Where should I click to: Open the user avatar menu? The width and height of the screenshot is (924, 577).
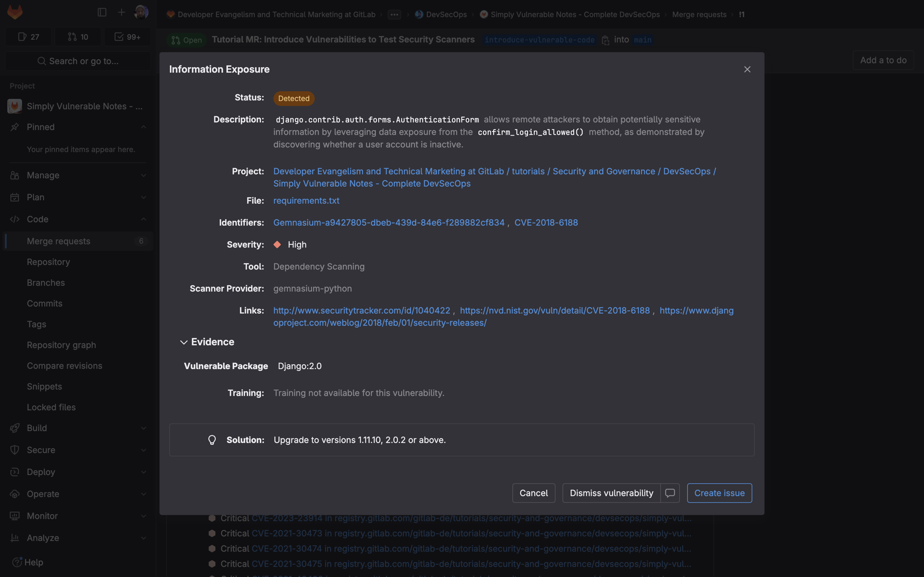141,12
